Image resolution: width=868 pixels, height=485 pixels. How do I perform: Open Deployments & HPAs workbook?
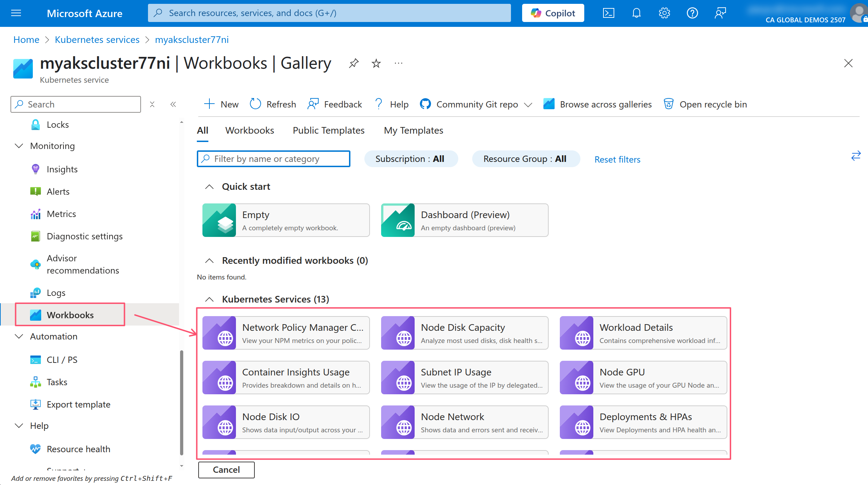coord(643,422)
